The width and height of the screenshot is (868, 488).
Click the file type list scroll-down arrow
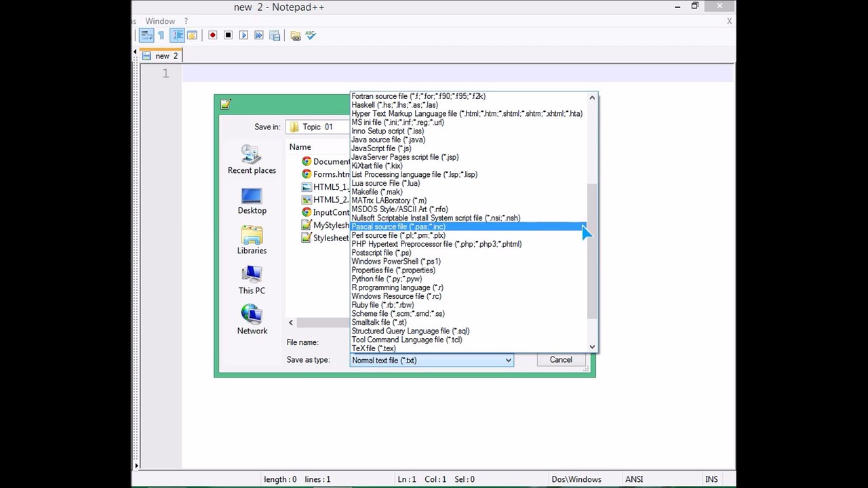coord(592,347)
